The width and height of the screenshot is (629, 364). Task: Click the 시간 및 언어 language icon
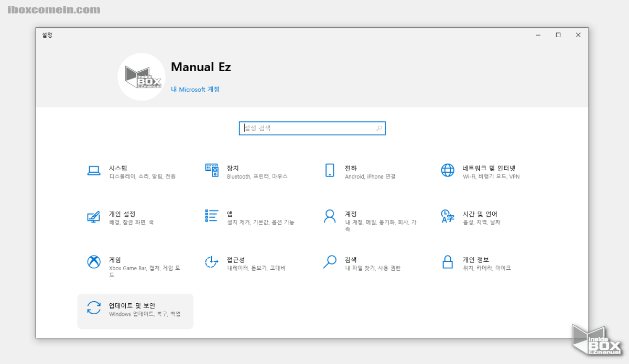[447, 216]
